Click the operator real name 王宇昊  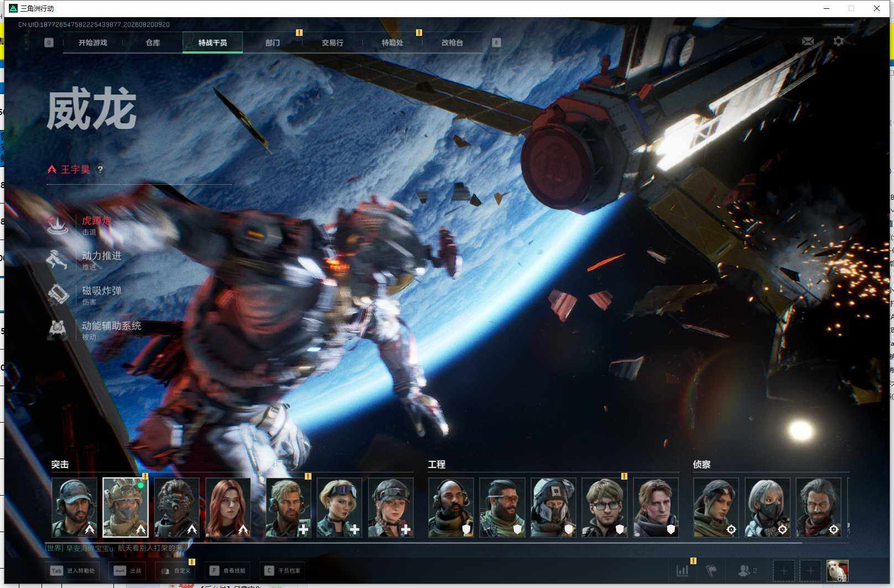tap(75, 169)
